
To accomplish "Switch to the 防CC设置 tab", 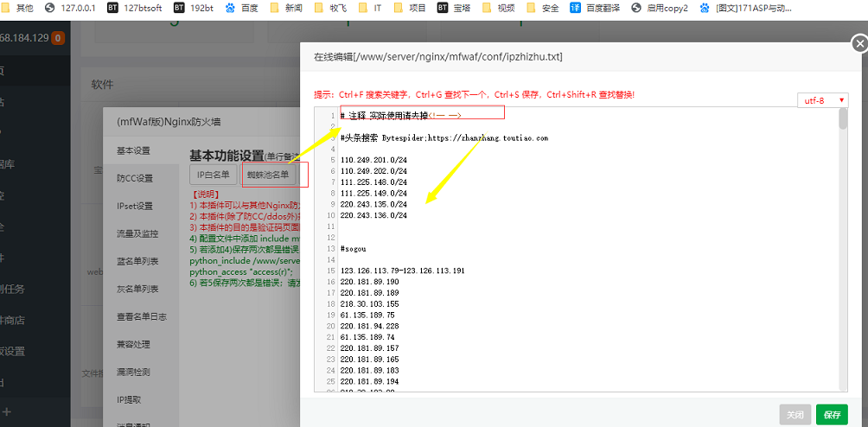I will pos(134,178).
